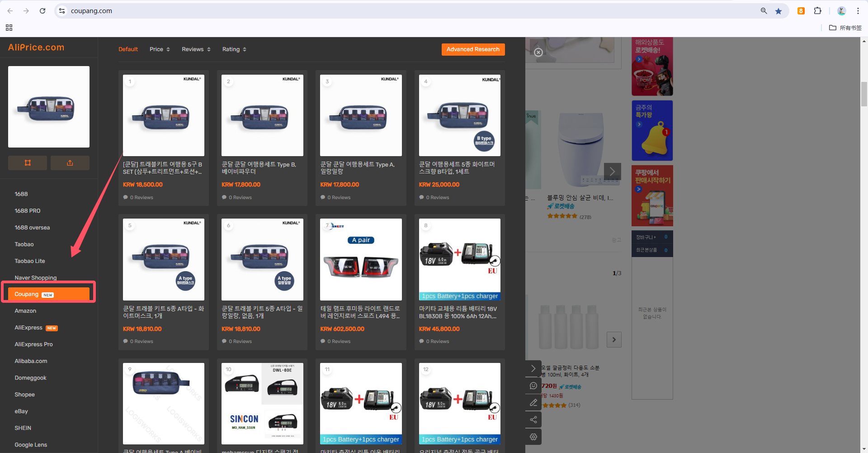Select AliExpress platform
This screenshot has width=868, height=453.
tap(36, 328)
